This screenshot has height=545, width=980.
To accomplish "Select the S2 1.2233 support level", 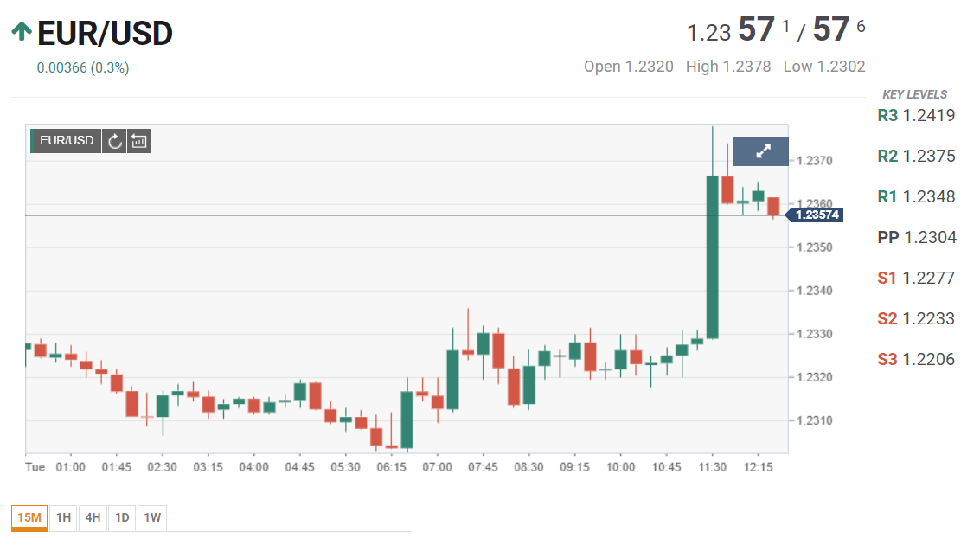I will pos(916,318).
